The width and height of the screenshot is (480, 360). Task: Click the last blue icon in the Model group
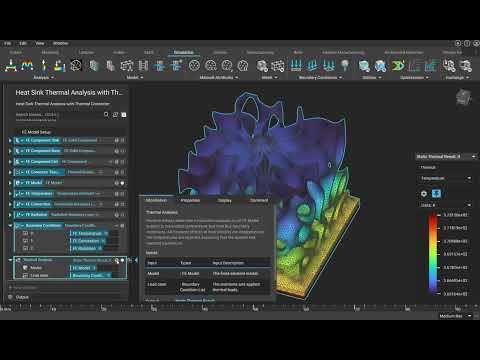(x=176, y=65)
